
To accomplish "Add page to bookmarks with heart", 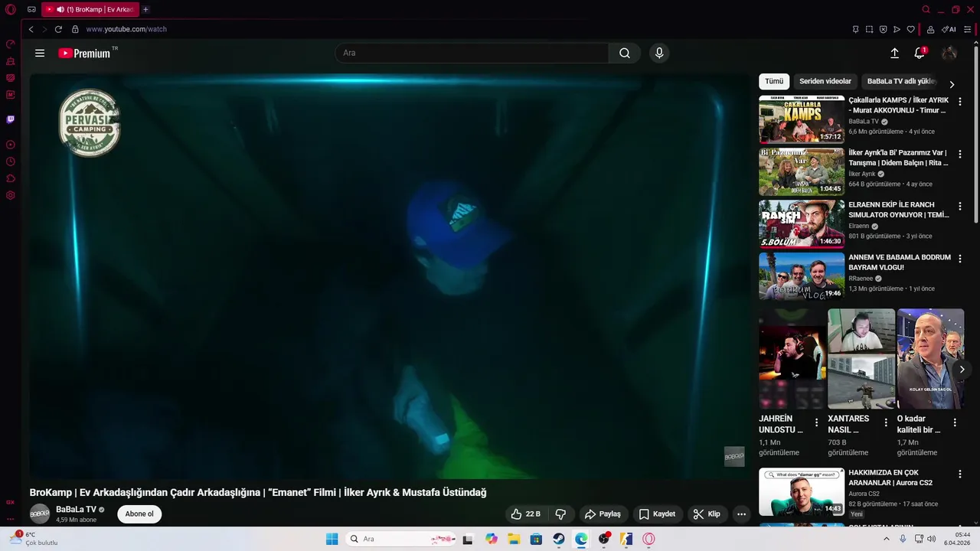I will coord(911,29).
